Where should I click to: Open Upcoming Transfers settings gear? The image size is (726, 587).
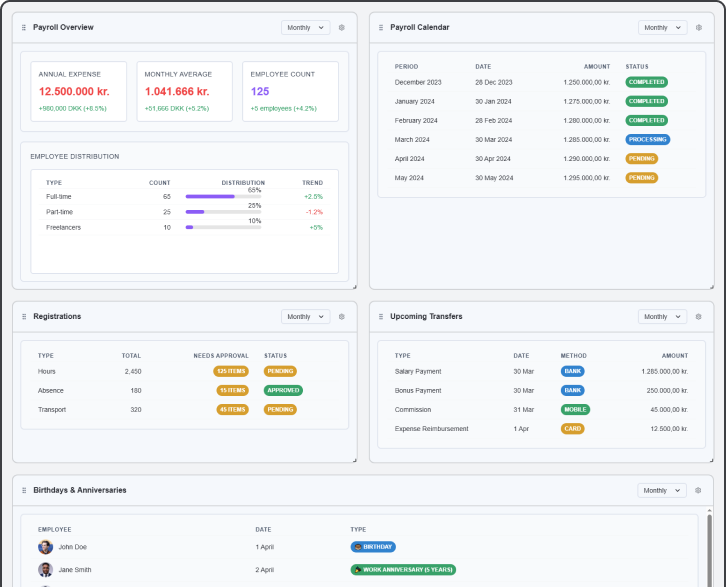pos(699,317)
